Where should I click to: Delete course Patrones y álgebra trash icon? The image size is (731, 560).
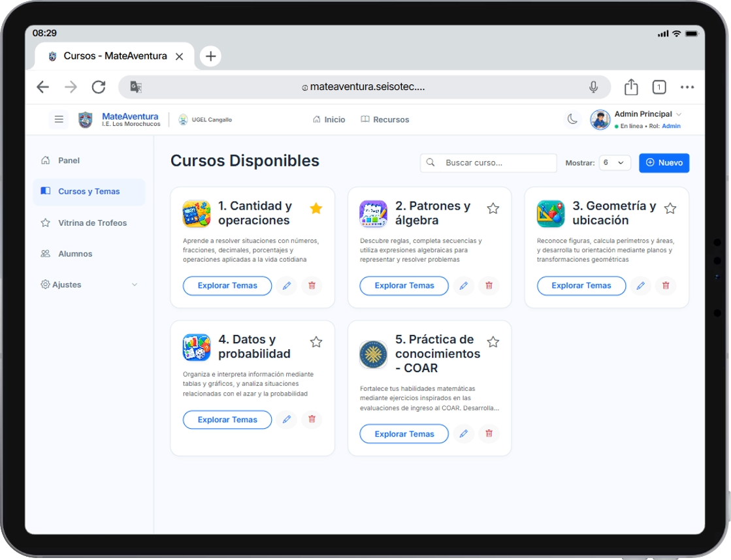(x=489, y=286)
